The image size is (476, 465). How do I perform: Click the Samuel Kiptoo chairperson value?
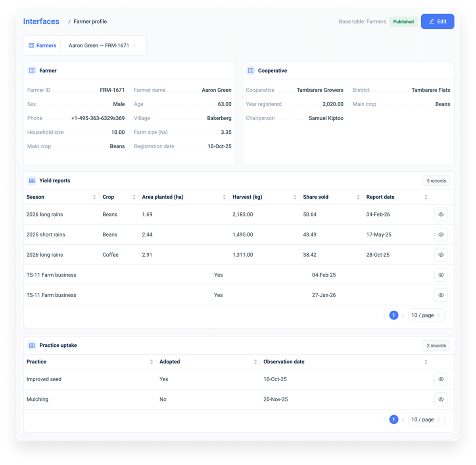(x=326, y=118)
